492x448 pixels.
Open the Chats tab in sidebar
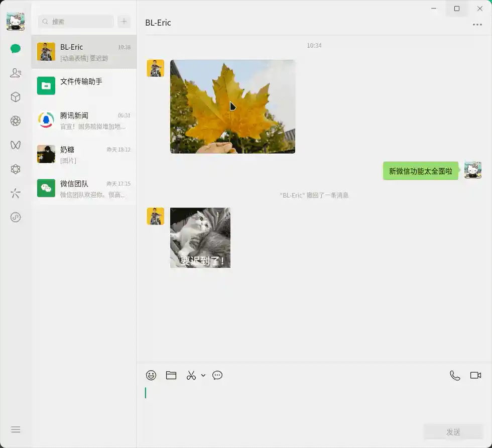[16, 49]
